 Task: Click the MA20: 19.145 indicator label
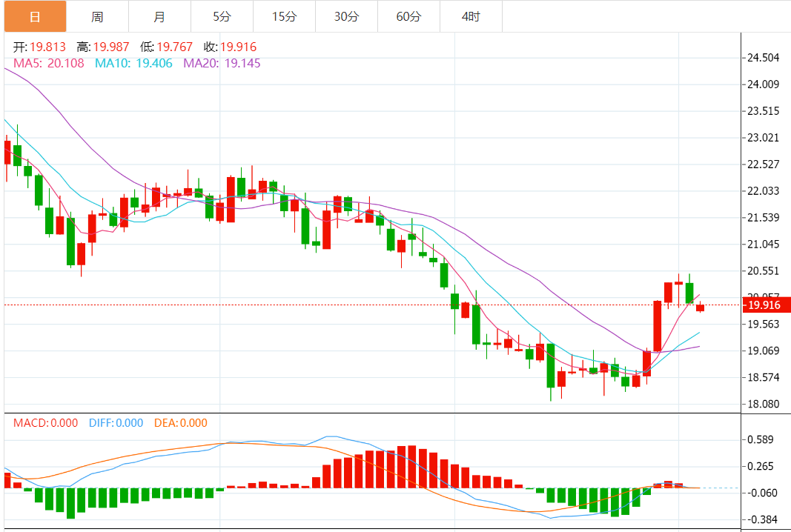222,63
